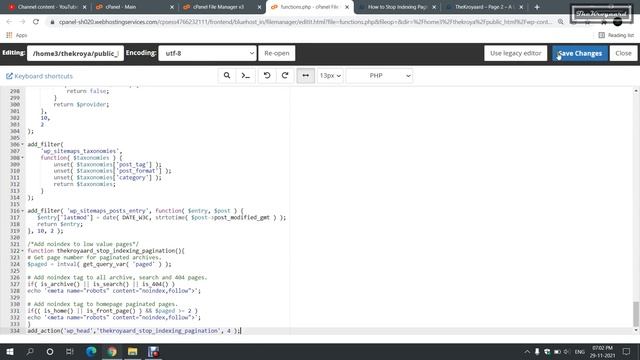
Task: Switch to cPanel - Main tab
Action: pos(134,7)
